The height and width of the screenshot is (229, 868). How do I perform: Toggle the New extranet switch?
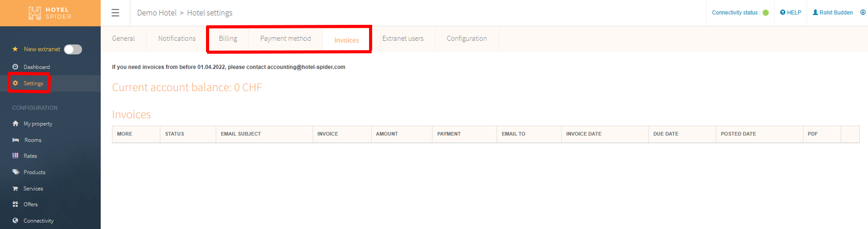click(x=73, y=49)
